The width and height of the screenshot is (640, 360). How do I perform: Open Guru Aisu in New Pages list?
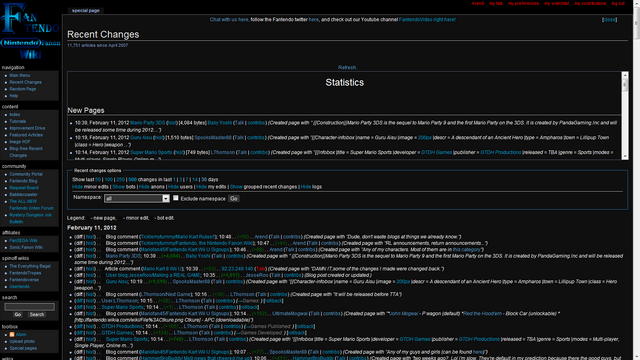pyautogui.click(x=141, y=138)
